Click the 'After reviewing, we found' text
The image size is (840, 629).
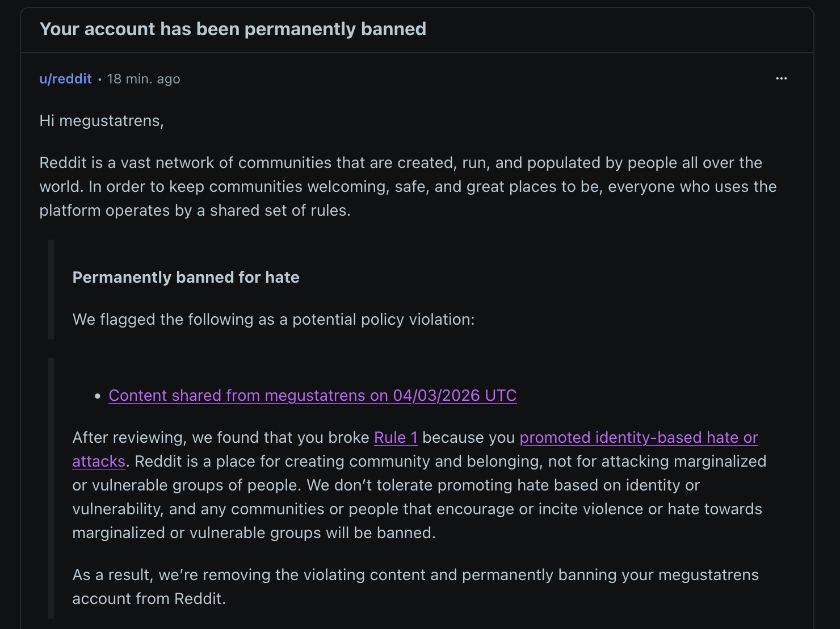(221, 438)
